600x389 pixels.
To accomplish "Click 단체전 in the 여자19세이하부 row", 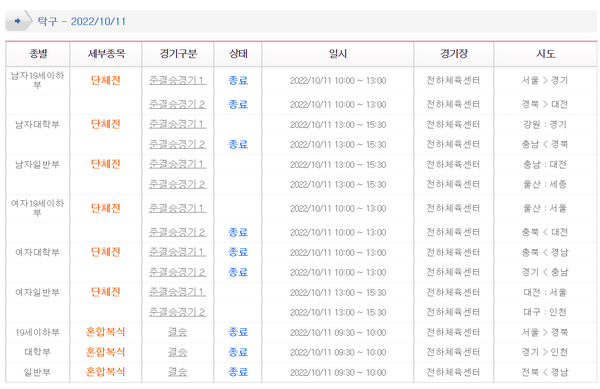I will point(106,208).
